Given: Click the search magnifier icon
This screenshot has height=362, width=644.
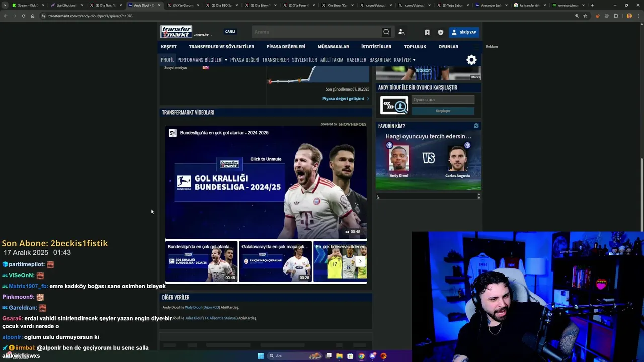Looking at the screenshot, I should tap(386, 32).
